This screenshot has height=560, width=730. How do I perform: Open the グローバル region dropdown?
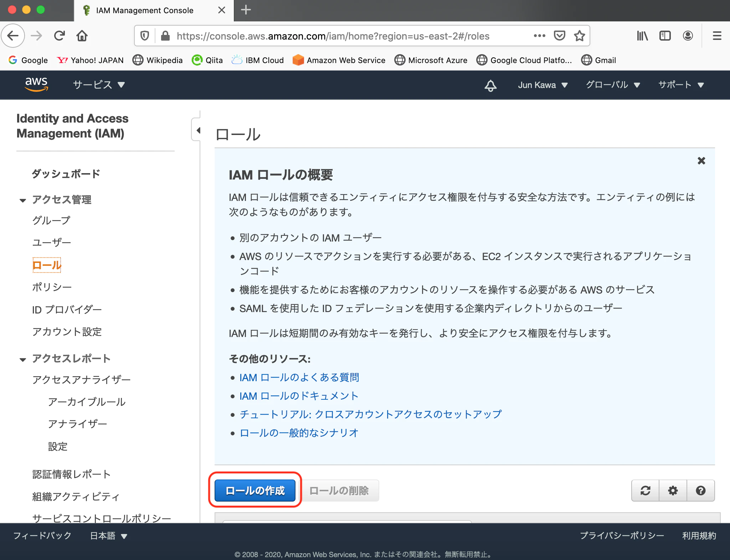613,85
